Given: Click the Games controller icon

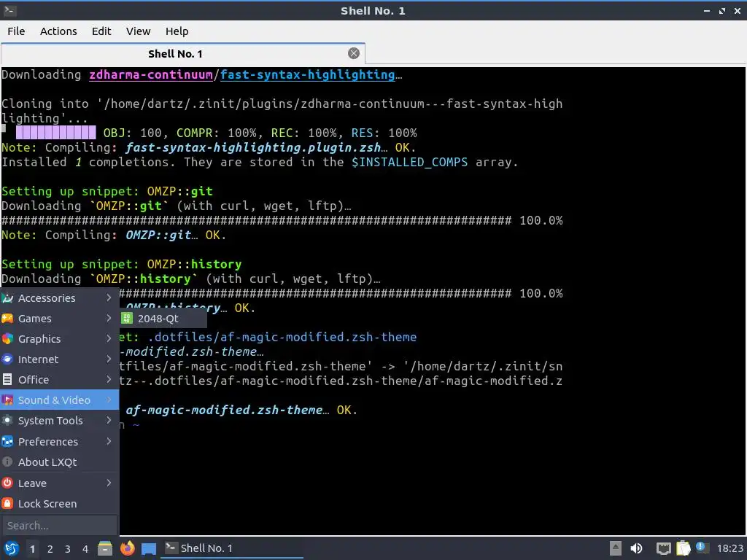Looking at the screenshot, I should click(7, 319).
